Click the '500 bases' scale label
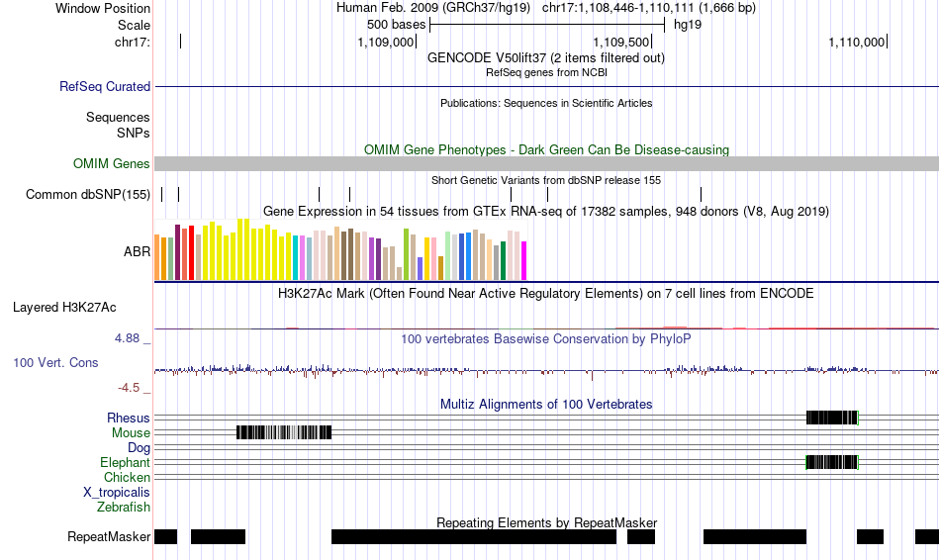 (x=396, y=25)
